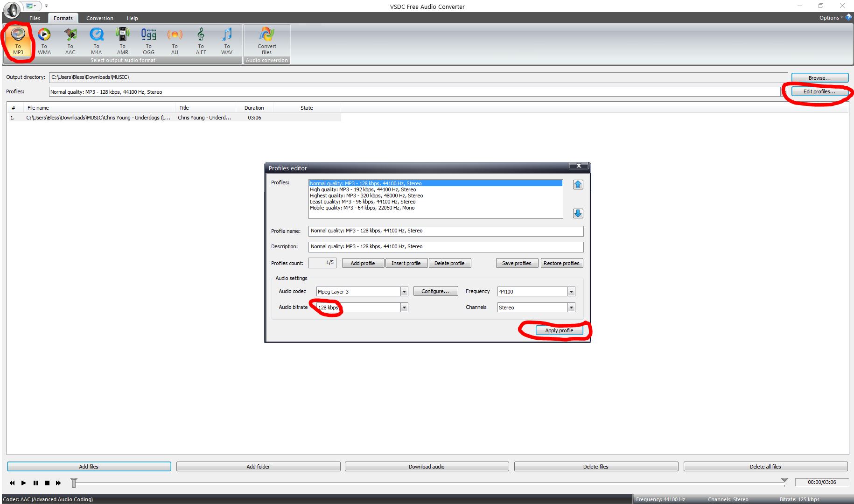Click the blue help icon beside Options

click(x=849, y=18)
